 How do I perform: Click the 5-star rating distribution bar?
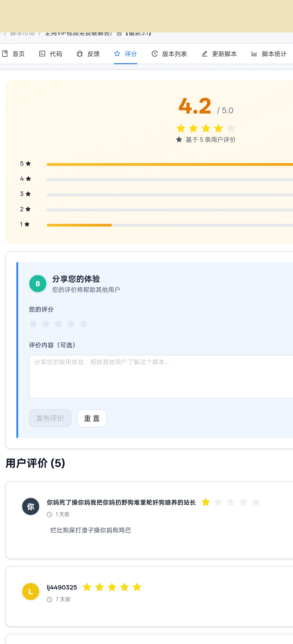click(x=170, y=164)
